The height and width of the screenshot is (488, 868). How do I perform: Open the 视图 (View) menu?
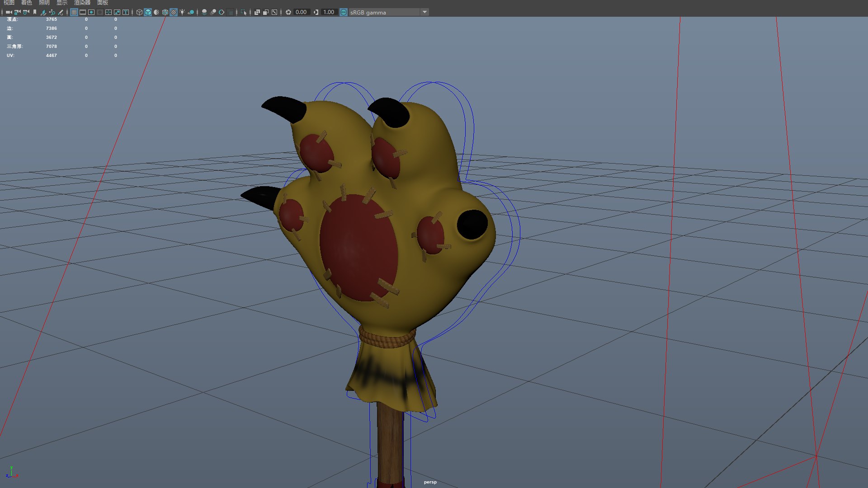(9, 3)
